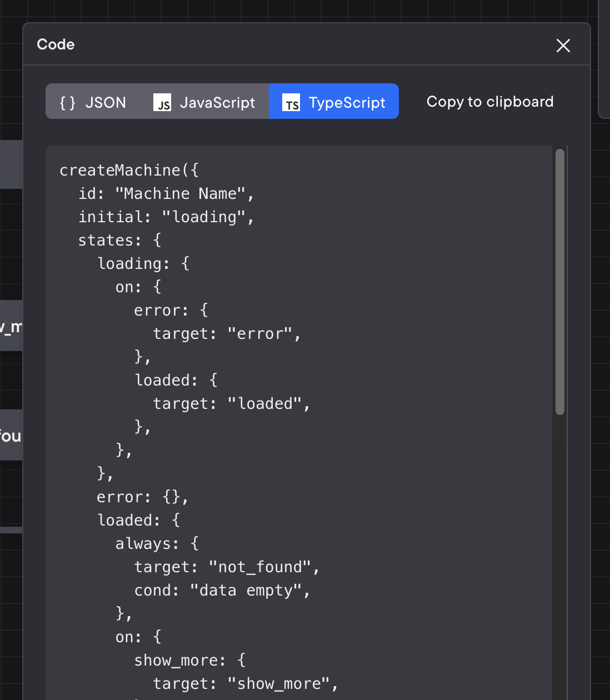This screenshot has width=610, height=700.
Task: Click the target: "error" line
Action: coord(227,333)
